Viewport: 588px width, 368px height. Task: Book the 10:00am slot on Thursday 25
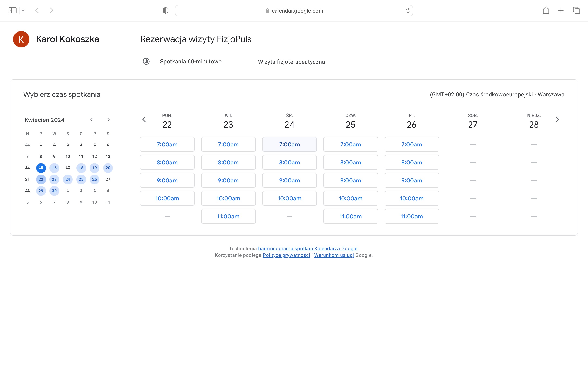pos(351,198)
